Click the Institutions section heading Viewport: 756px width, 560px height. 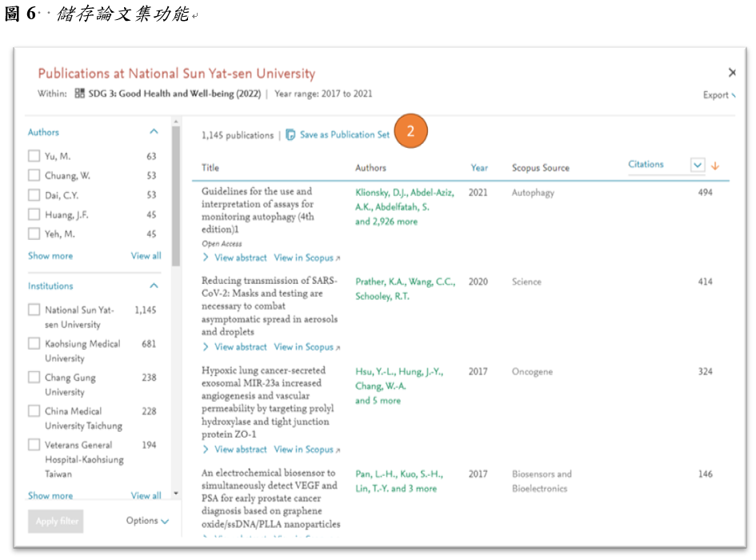[50, 286]
